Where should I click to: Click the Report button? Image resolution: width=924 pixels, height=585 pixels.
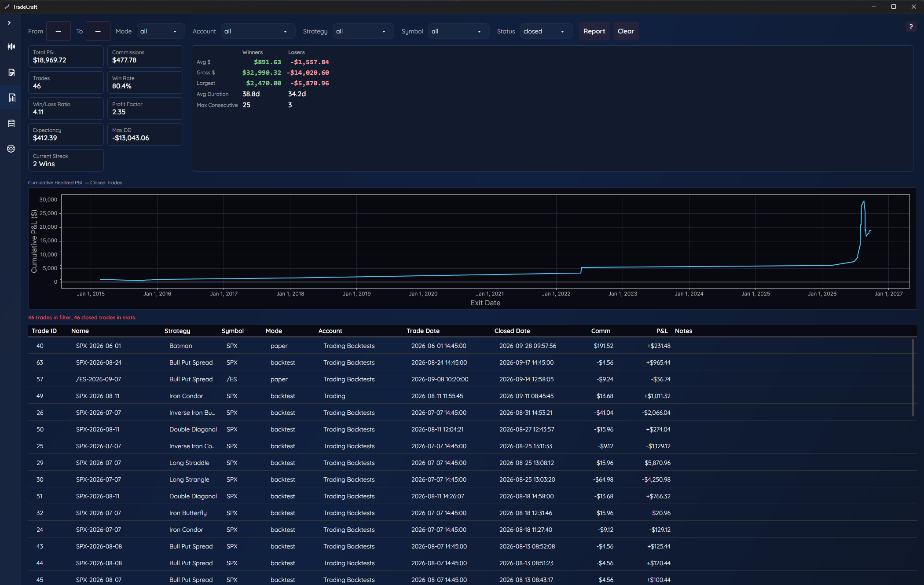(x=594, y=31)
